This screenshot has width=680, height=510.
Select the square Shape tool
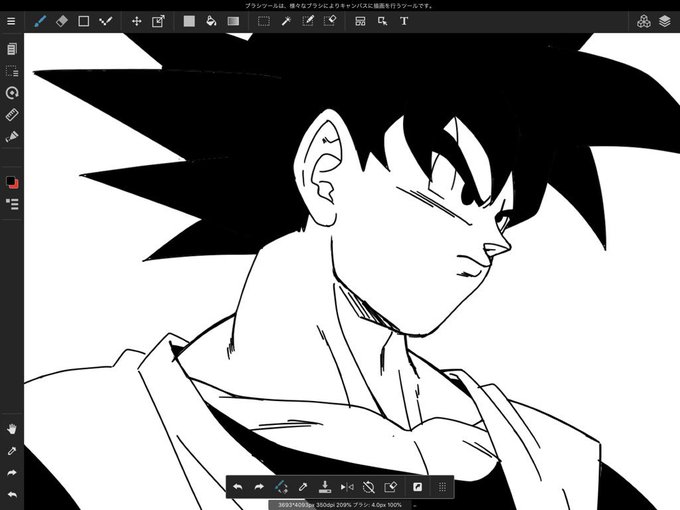click(x=84, y=21)
